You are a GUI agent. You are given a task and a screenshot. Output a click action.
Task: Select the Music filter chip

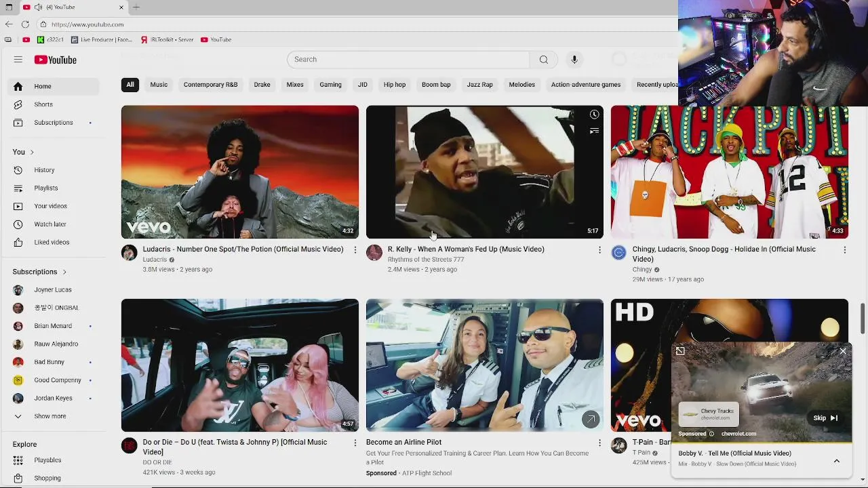[159, 85]
